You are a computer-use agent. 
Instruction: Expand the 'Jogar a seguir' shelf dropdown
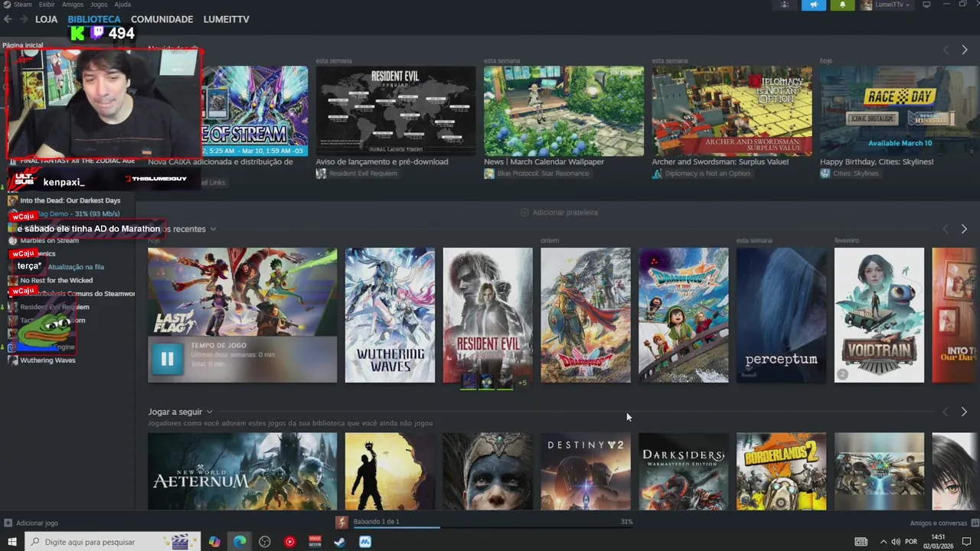tap(209, 412)
